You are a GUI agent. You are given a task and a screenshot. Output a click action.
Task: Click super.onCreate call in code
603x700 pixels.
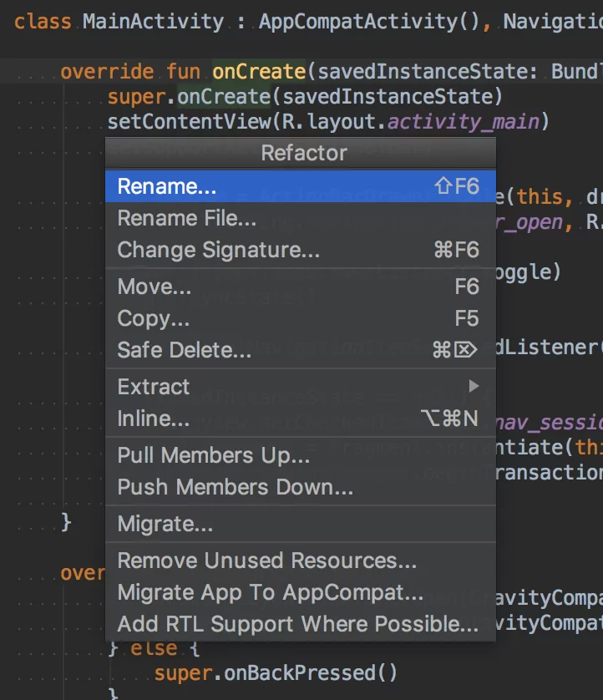(x=189, y=97)
